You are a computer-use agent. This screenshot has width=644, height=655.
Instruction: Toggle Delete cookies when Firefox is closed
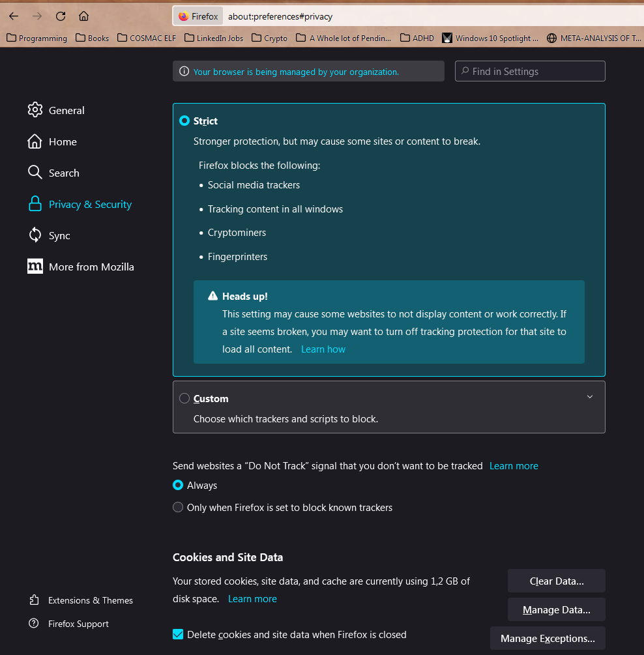(178, 634)
